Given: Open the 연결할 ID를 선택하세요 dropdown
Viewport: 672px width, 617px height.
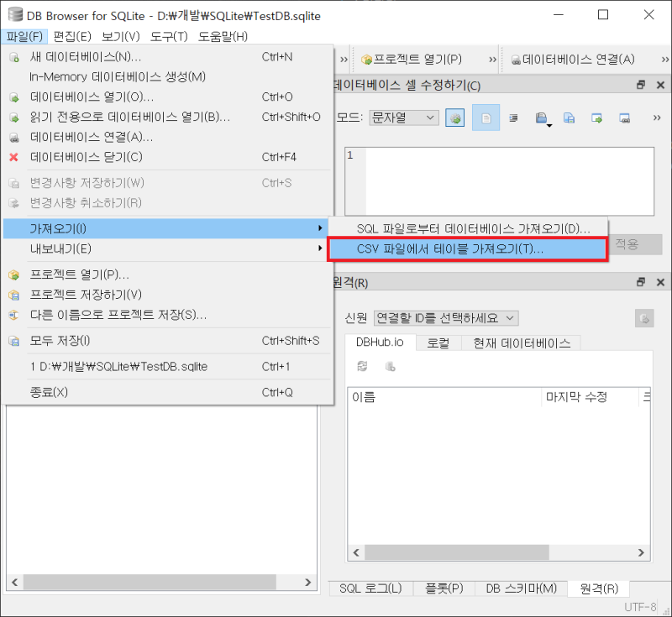Looking at the screenshot, I should point(446,318).
